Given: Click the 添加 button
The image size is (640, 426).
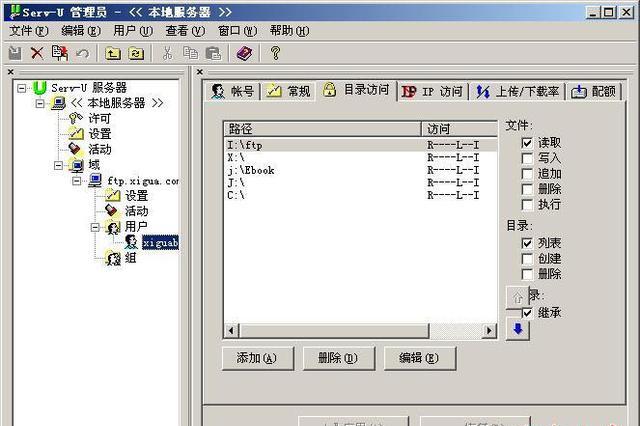Looking at the screenshot, I should click(257, 358).
